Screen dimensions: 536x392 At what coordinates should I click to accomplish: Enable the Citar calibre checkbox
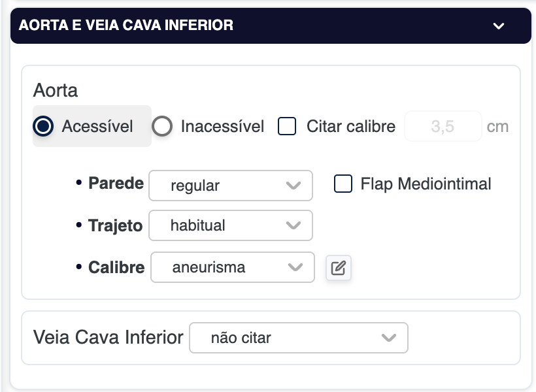tap(287, 126)
